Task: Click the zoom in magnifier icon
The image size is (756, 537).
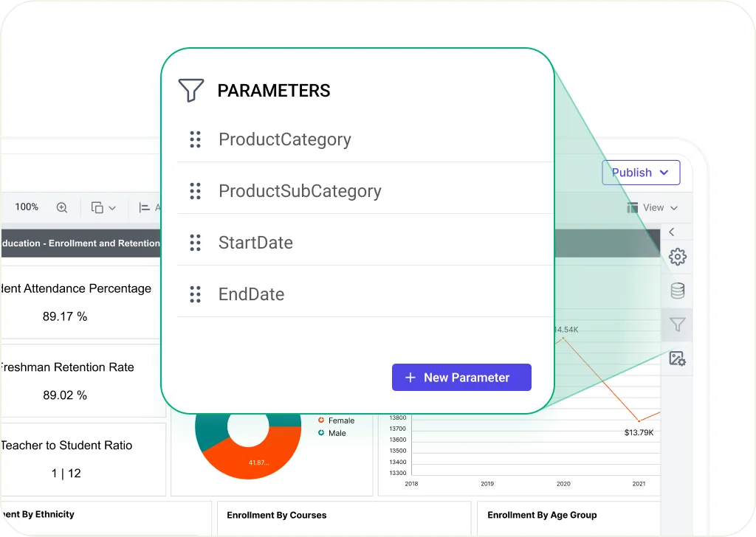Action: (62, 207)
